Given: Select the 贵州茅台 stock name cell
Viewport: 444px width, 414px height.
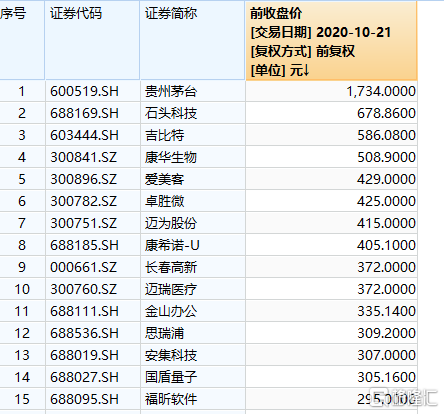Looking at the screenshot, I should click(x=171, y=91).
